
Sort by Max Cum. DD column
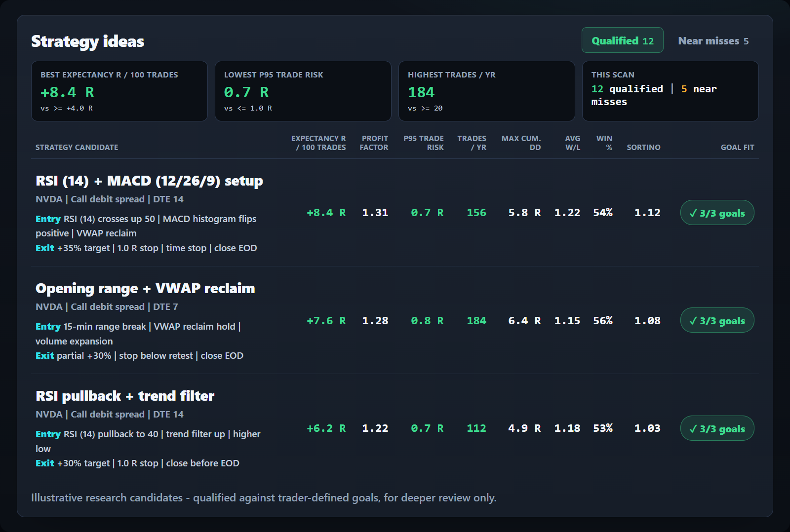(x=521, y=143)
